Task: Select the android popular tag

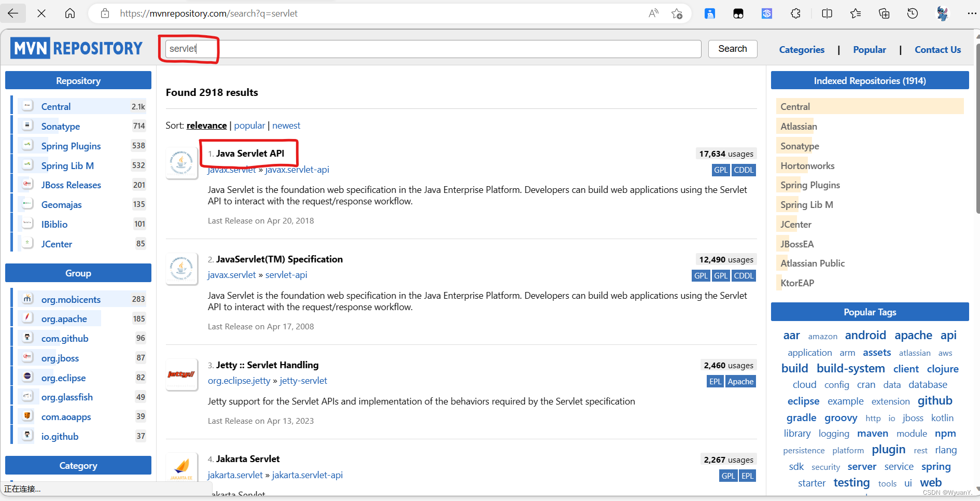Action: coord(865,336)
